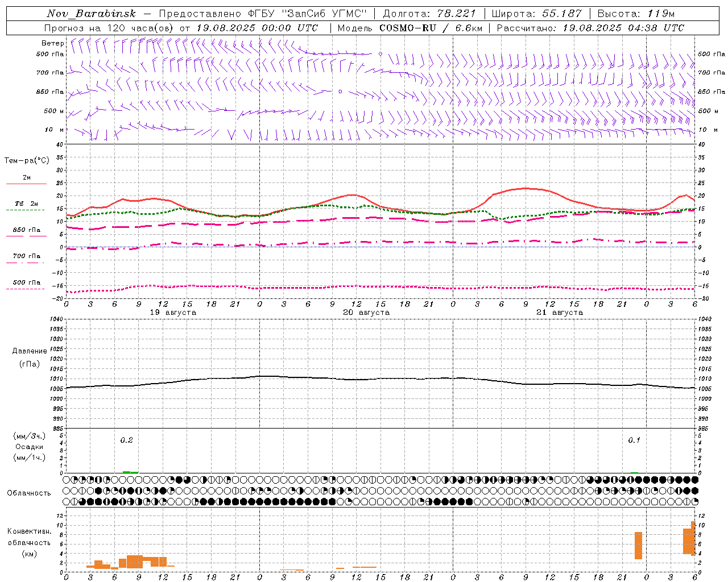Click the Давление pressure panel label
The image size is (728, 582).
click(30, 351)
